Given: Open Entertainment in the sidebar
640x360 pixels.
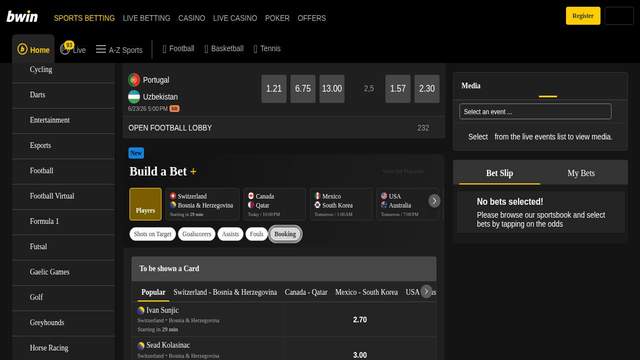Looking at the screenshot, I should pyautogui.click(x=64, y=120).
